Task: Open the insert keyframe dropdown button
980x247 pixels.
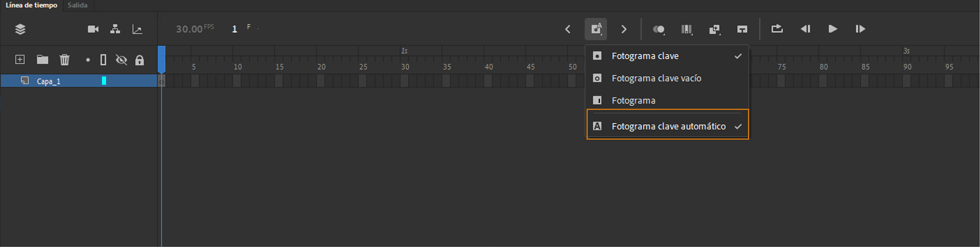Action: [596, 29]
